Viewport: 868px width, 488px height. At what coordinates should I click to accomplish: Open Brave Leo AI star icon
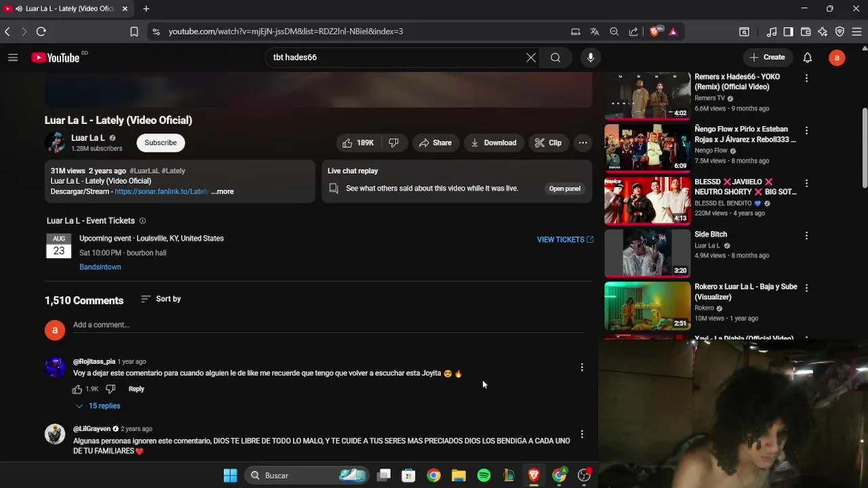click(x=823, y=31)
